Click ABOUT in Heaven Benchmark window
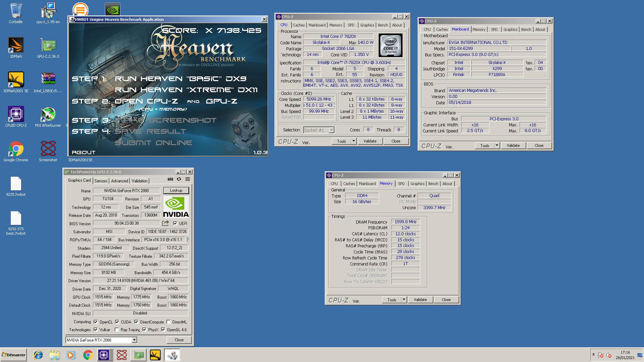This screenshot has height=362, width=644. 84,153
